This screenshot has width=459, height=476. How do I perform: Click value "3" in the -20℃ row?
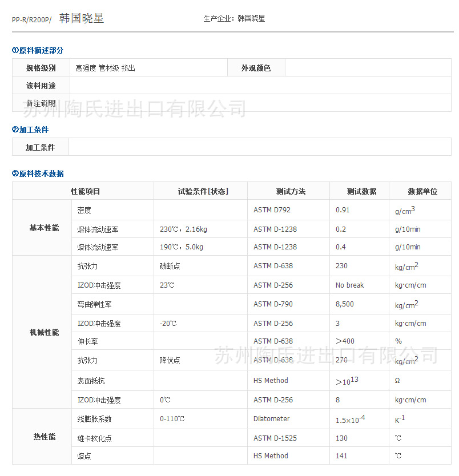pyautogui.click(x=337, y=323)
